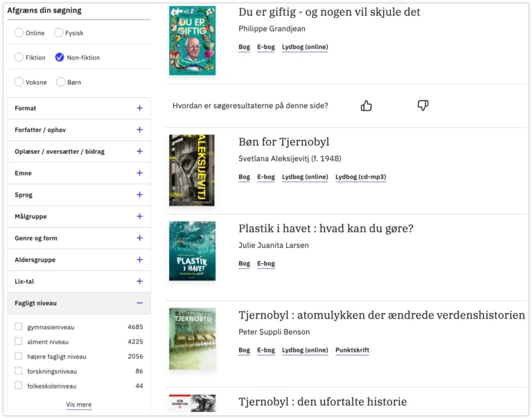The height and width of the screenshot is (419, 532).
Task: Tick the folkeskoleniveau checkbox
Action: [x=19, y=386]
